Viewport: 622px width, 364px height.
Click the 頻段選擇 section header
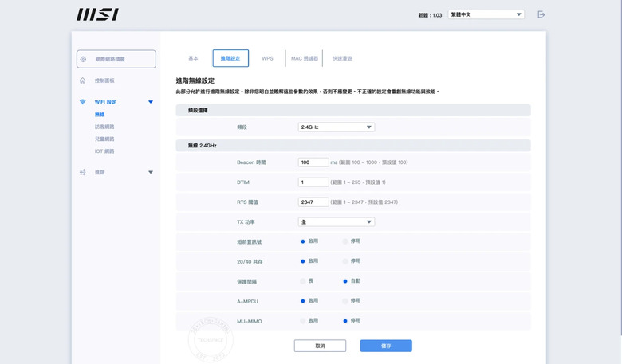[x=353, y=110]
